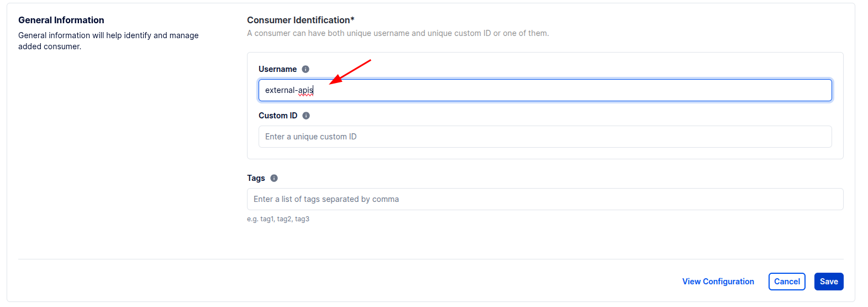Open the View Configuration link
Viewport: 868px width, 307px height.
pyautogui.click(x=718, y=282)
